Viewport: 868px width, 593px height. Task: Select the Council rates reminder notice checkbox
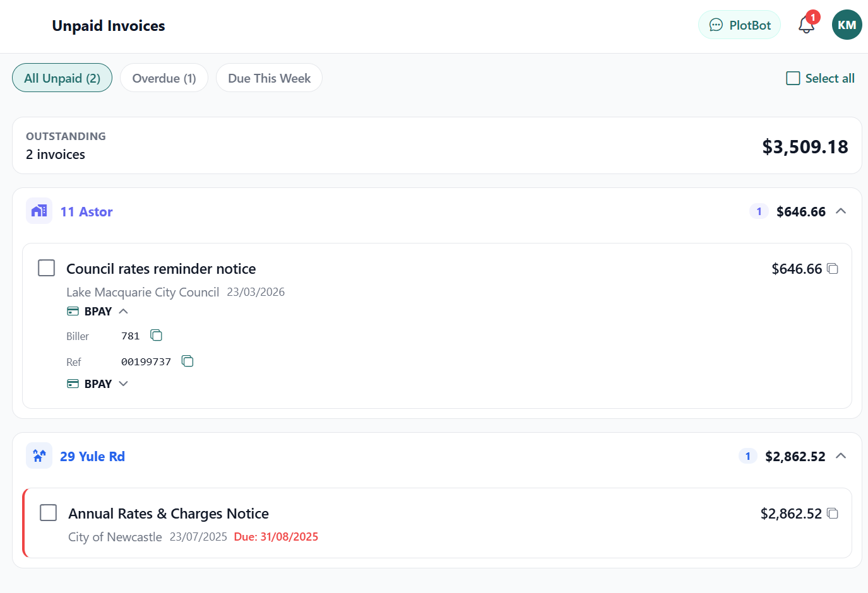pos(47,268)
